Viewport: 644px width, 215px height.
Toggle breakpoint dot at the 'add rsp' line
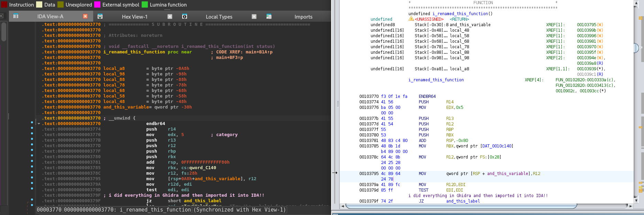[x=32, y=161]
